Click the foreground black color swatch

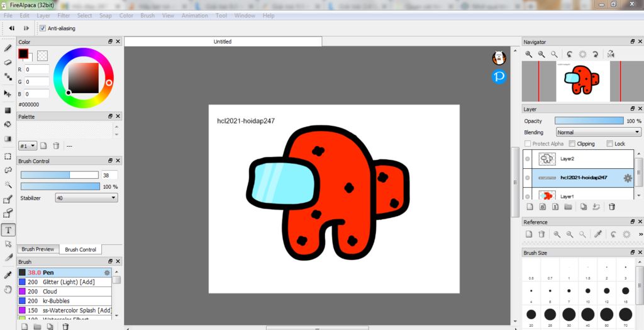click(x=23, y=54)
